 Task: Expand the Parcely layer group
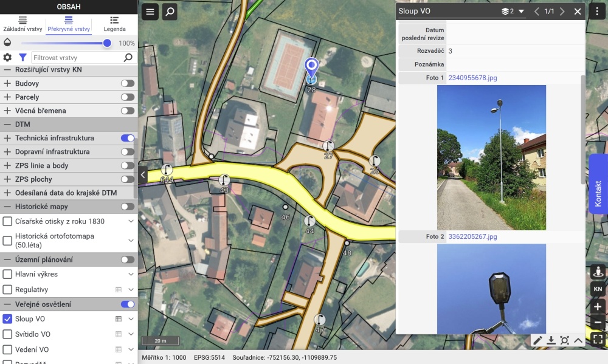[x=7, y=97]
